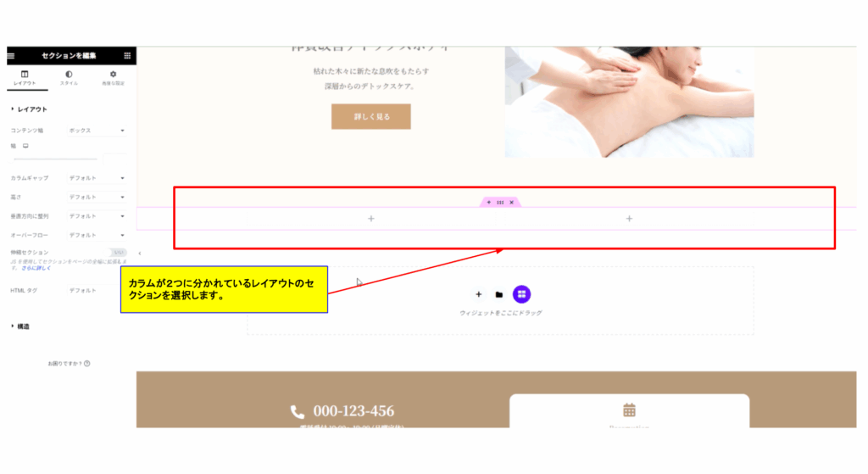Delete the section via the handle's X icon

pyautogui.click(x=512, y=203)
